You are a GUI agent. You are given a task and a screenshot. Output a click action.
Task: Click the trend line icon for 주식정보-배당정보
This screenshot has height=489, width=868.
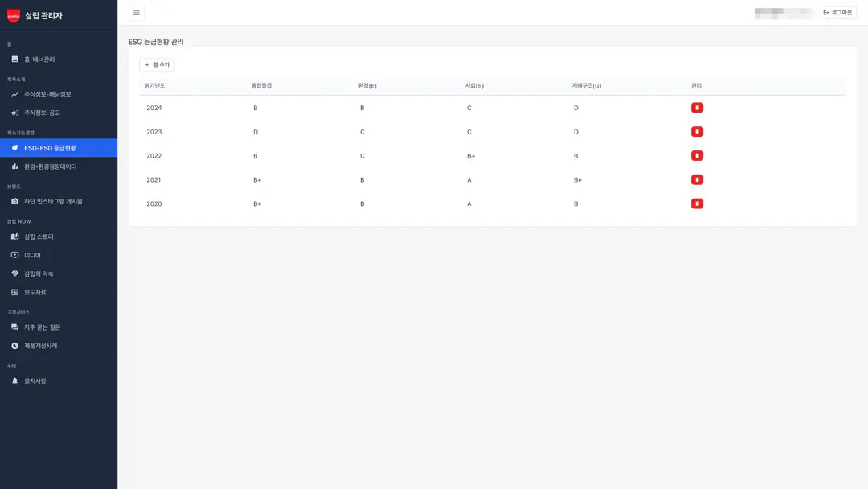tap(15, 94)
